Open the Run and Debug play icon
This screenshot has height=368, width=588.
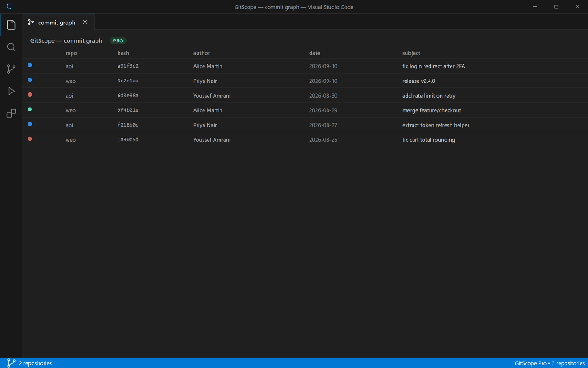coord(11,91)
